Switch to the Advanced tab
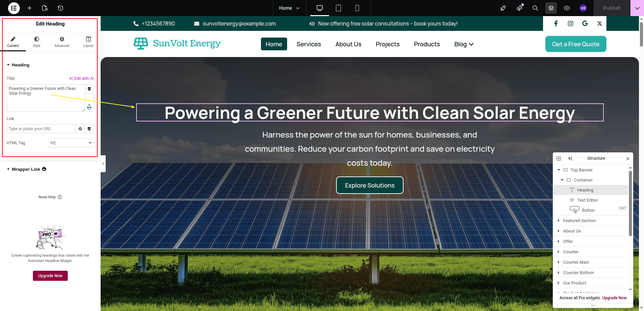Screen dimensions: 644x311 coord(62,42)
